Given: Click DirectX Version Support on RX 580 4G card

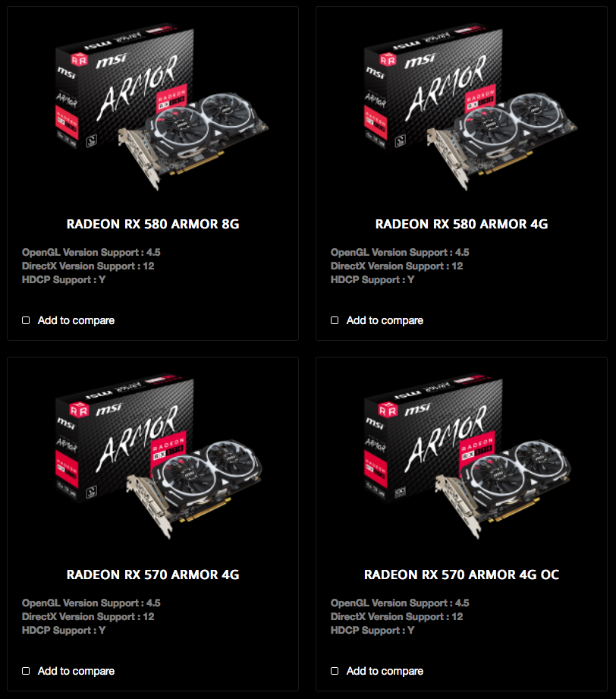Looking at the screenshot, I should pos(397,266).
